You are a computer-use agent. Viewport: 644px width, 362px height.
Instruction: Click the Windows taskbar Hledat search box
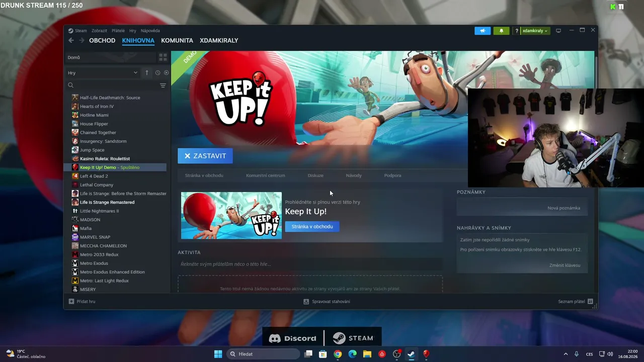click(263, 354)
